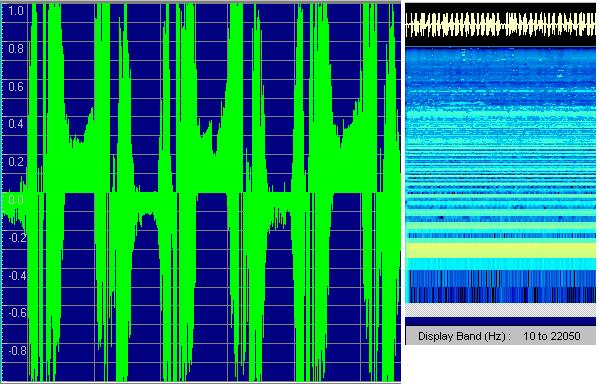Click the 0.8 amplitude axis label
The image size is (599, 386).
click(x=16, y=49)
